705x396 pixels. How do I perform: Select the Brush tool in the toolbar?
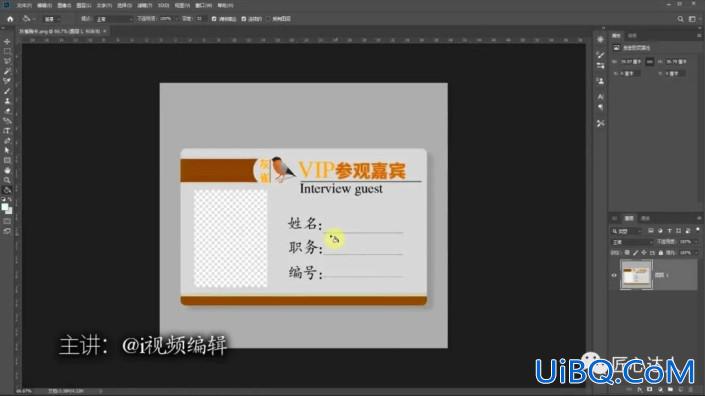[7, 91]
